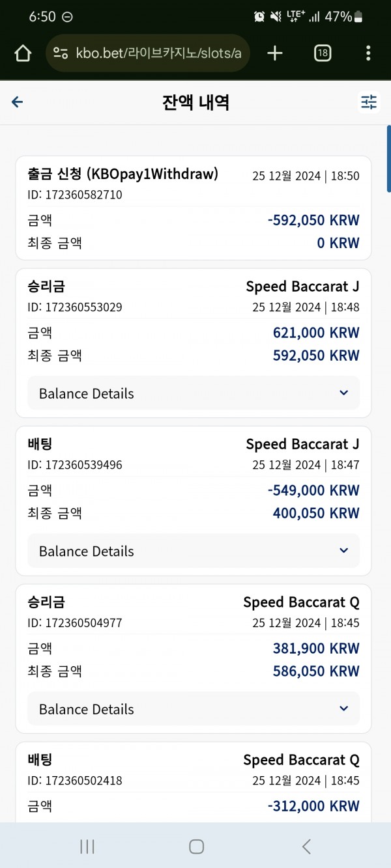
Task: Open a new browser tab with plus
Action: [275, 53]
